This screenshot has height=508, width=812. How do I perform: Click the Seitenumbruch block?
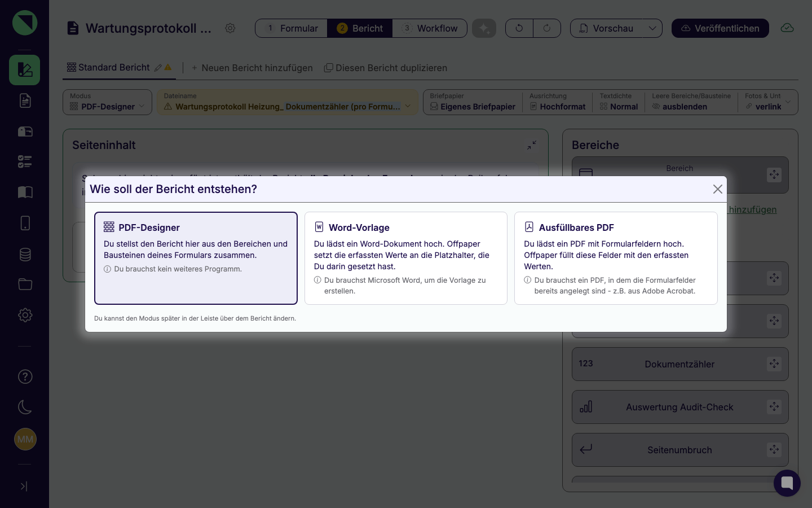pos(680,450)
